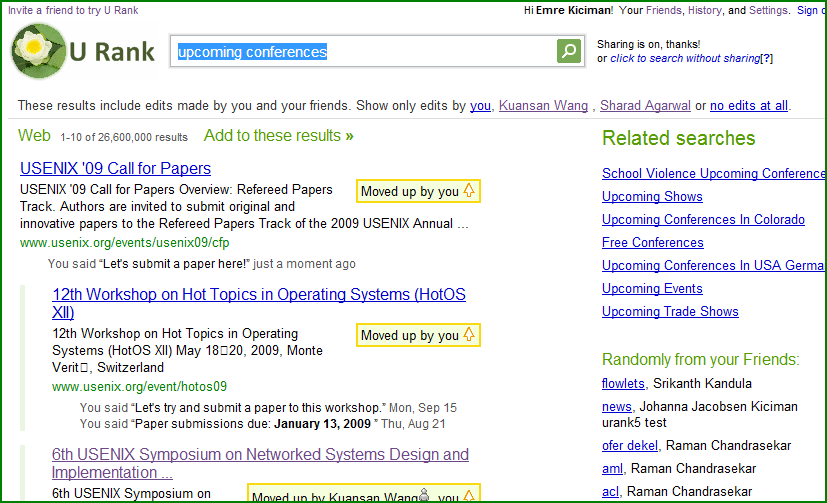Open 'Upcoming Conferences In Colorado' related search
This screenshot has height=503, width=827.
(704, 219)
